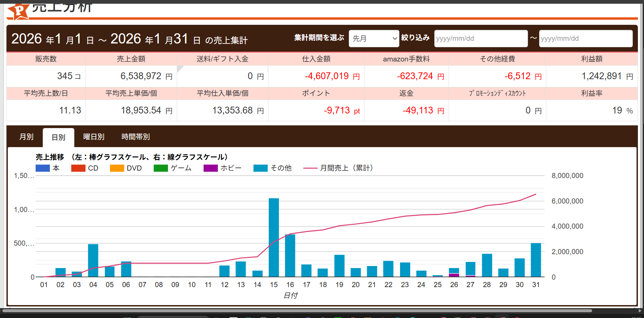Click the end date yyyy/mm/dd field

[x=585, y=38]
